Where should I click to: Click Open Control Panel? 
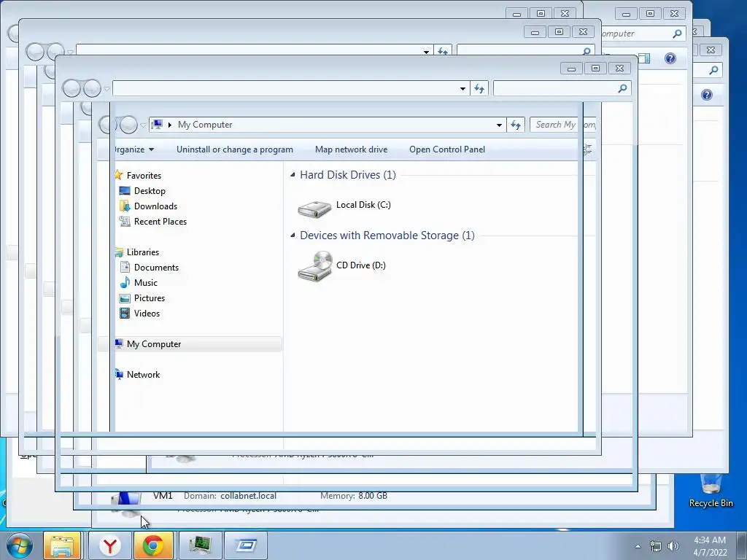447,149
